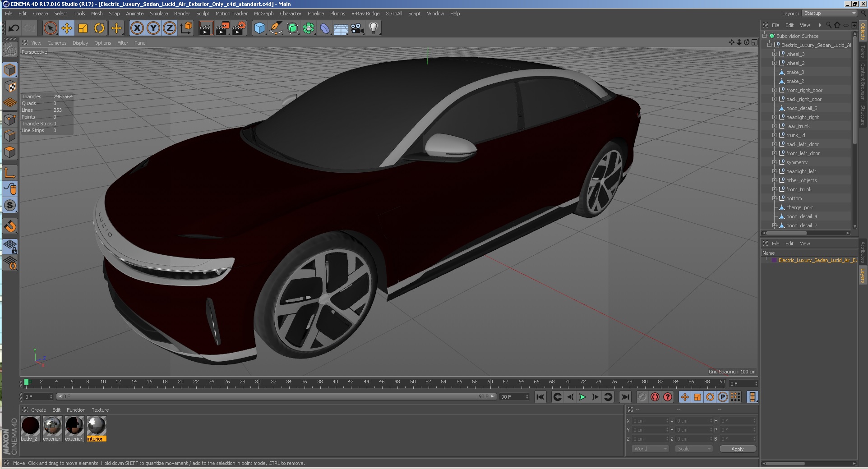Expand the other_objects tree node
Screen dimensions: 868x469
(x=774, y=180)
